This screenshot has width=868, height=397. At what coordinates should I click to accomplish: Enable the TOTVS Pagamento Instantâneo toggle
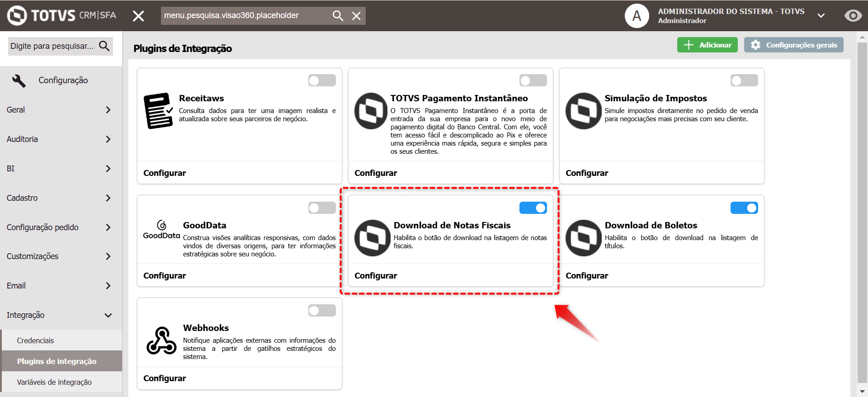point(533,80)
